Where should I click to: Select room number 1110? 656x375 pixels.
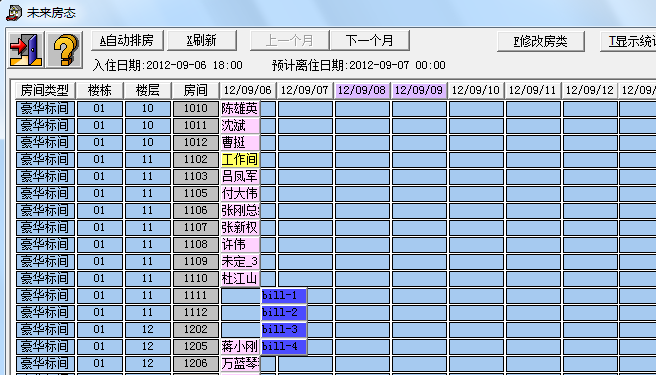(x=196, y=278)
